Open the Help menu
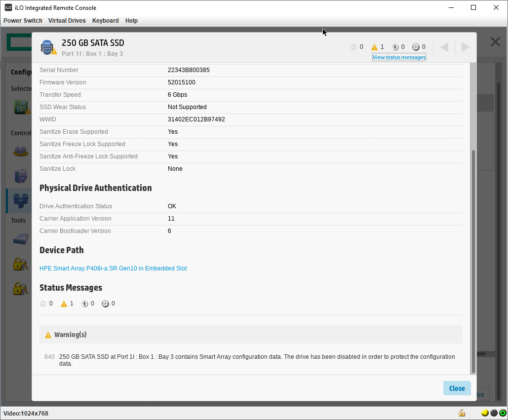508x420 pixels. coord(131,20)
